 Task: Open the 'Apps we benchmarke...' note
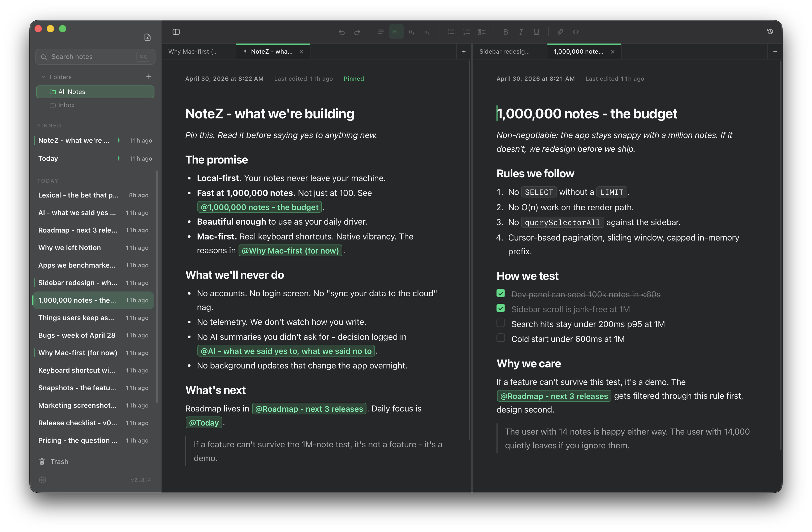coord(93,265)
